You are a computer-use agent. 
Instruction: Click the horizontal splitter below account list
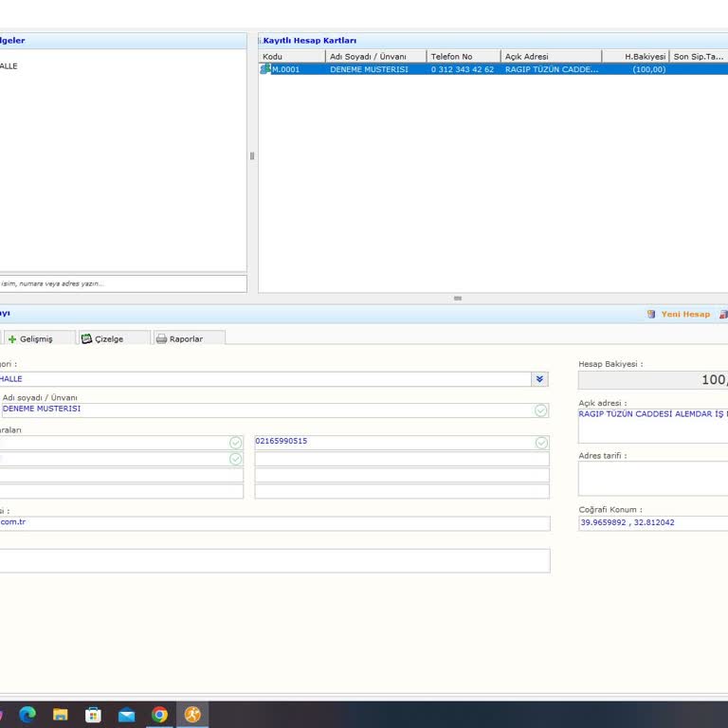pos(458,299)
